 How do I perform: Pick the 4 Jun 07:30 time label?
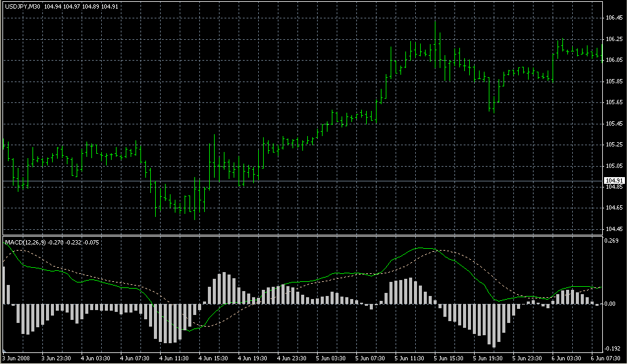(134, 358)
